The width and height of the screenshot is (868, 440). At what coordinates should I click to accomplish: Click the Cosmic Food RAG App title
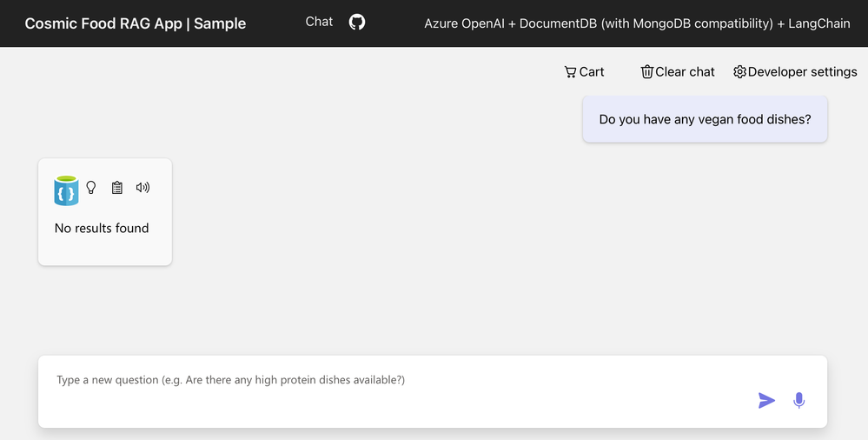[136, 23]
